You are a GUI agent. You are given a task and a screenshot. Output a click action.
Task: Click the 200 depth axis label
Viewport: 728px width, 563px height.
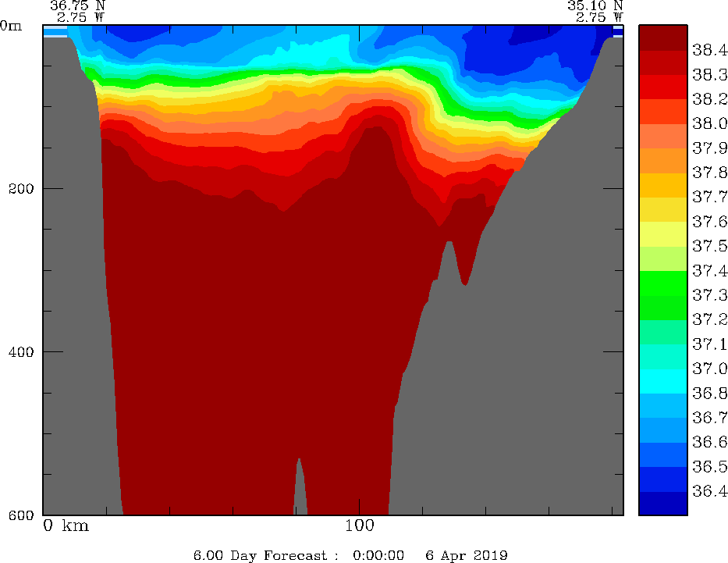pyautogui.click(x=20, y=188)
